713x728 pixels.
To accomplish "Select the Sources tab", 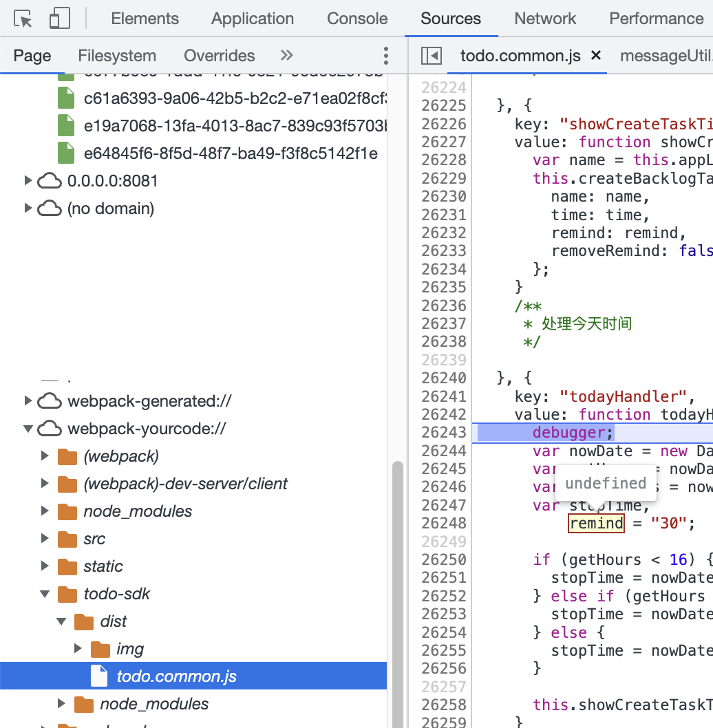I will [451, 19].
